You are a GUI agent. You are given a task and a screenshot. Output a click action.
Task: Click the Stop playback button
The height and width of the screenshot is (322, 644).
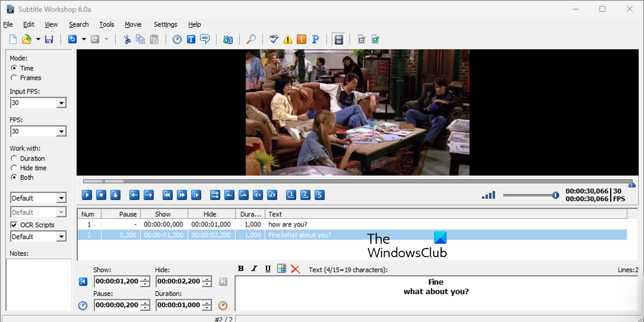point(101,195)
